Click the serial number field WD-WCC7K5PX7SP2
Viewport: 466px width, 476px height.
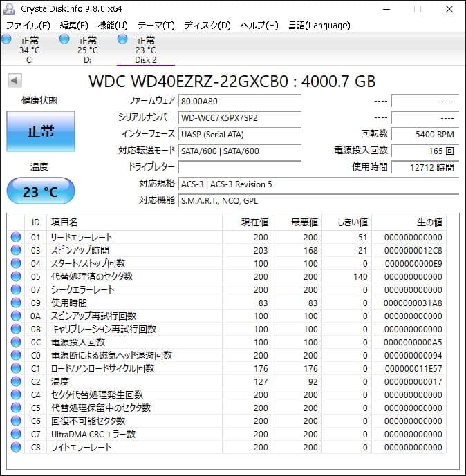pos(240,117)
